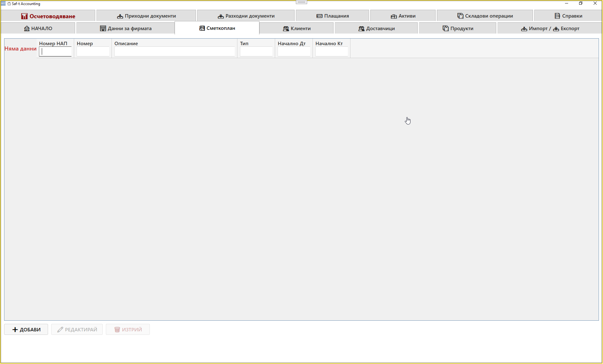Screen dimensions: 603x364
Task: Click the tag icon of Продукти
Action: point(446,28)
